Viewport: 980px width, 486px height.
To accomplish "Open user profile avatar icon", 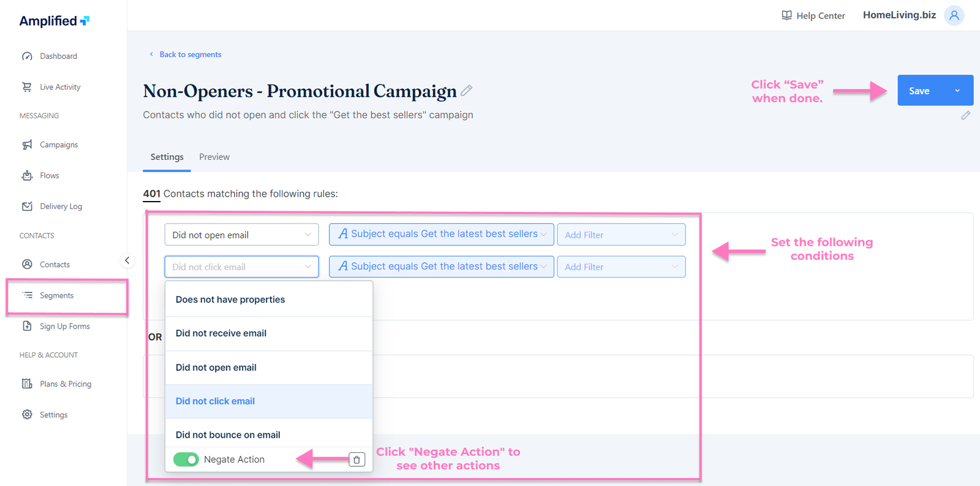I will pyautogui.click(x=954, y=15).
